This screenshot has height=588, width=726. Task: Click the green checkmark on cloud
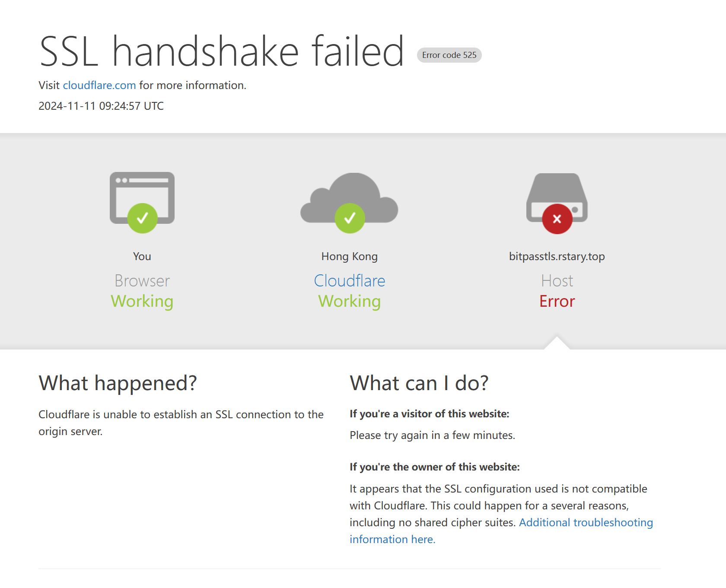coord(350,218)
